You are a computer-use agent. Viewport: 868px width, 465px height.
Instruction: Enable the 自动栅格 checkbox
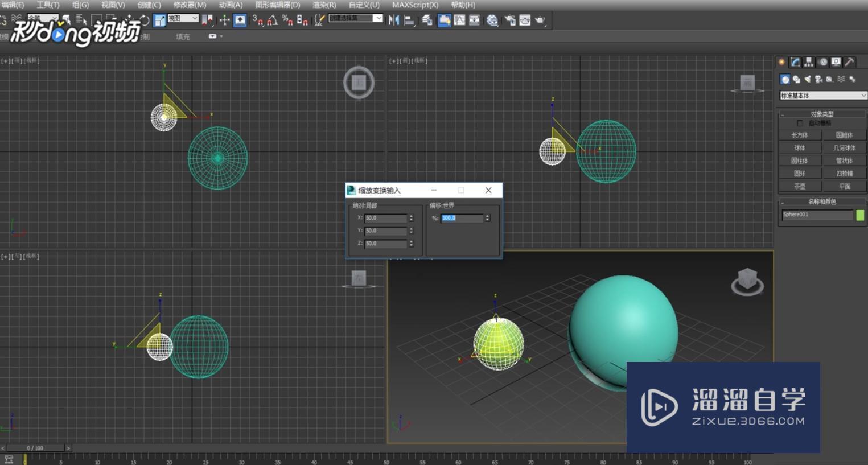point(800,123)
